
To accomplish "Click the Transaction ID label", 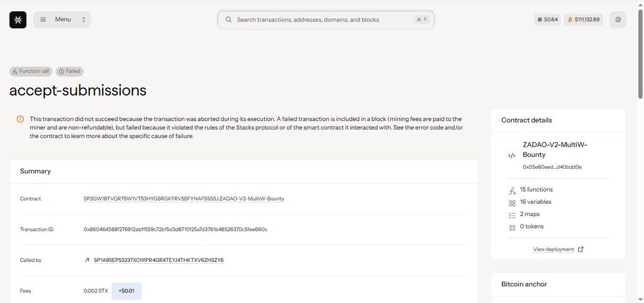I will (36, 229).
